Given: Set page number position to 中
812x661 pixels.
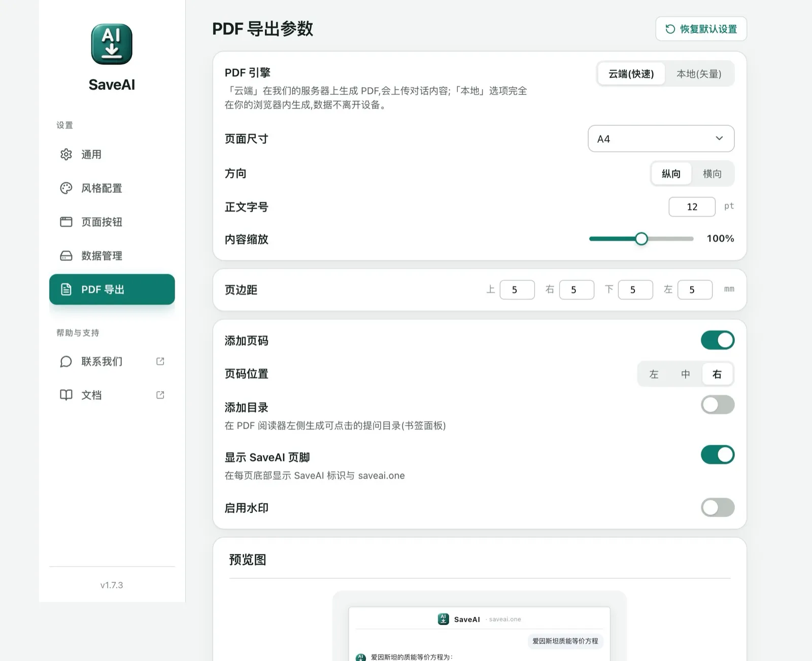Looking at the screenshot, I should coord(686,374).
